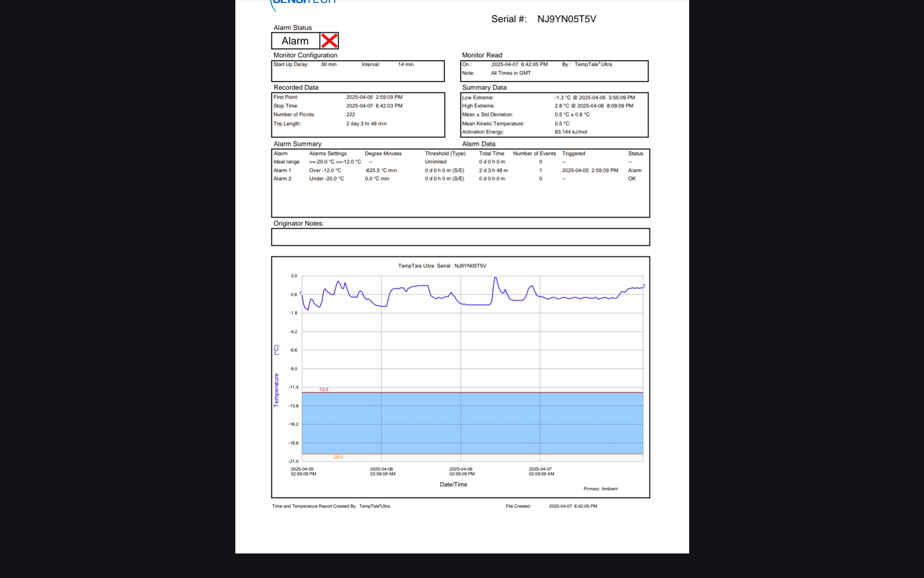The width and height of the screenshot is (924, 578).
Task: Click the x-axis tick 2025-04-06 02:59:09 AM
Action: coord(383,472)
